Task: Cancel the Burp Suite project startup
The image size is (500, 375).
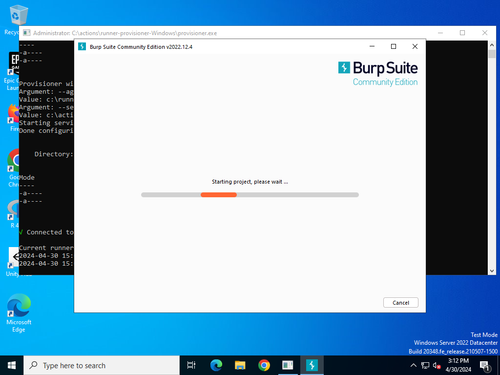Action: click(401, 302)
